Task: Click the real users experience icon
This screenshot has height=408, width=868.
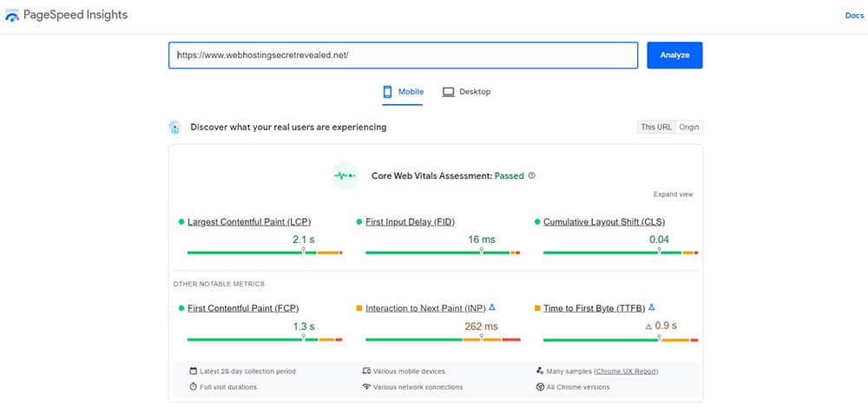Action: pyautogui.click(x=175, y=127)
